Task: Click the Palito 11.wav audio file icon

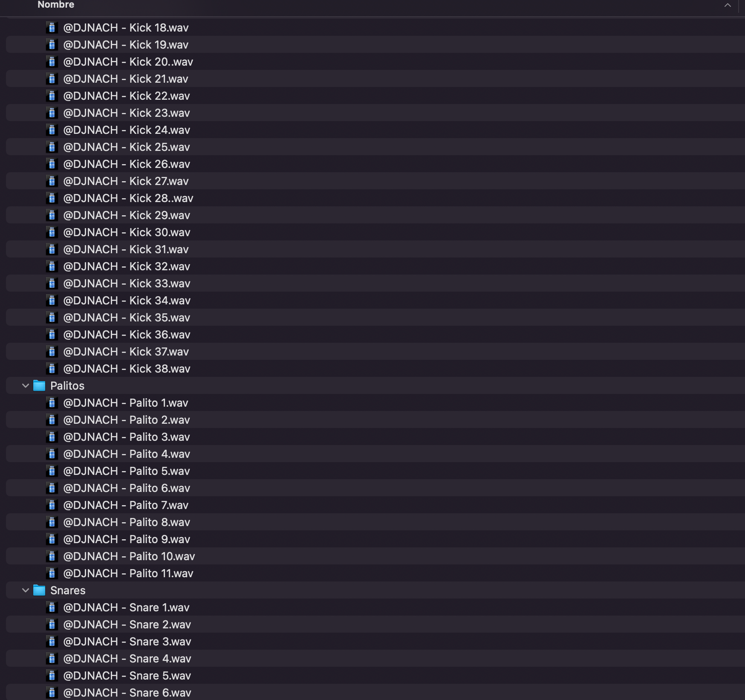Action: coord(52,573)
